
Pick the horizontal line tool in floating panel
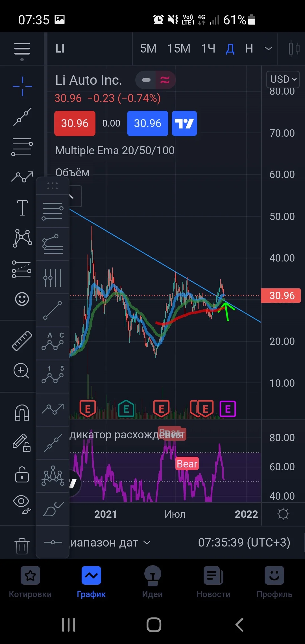(x=53, y=542)
